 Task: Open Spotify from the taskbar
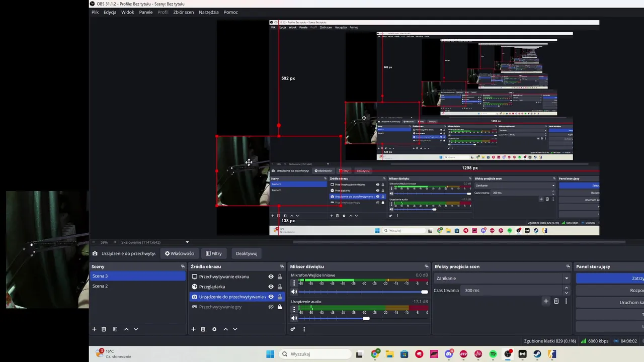(493, 354)
